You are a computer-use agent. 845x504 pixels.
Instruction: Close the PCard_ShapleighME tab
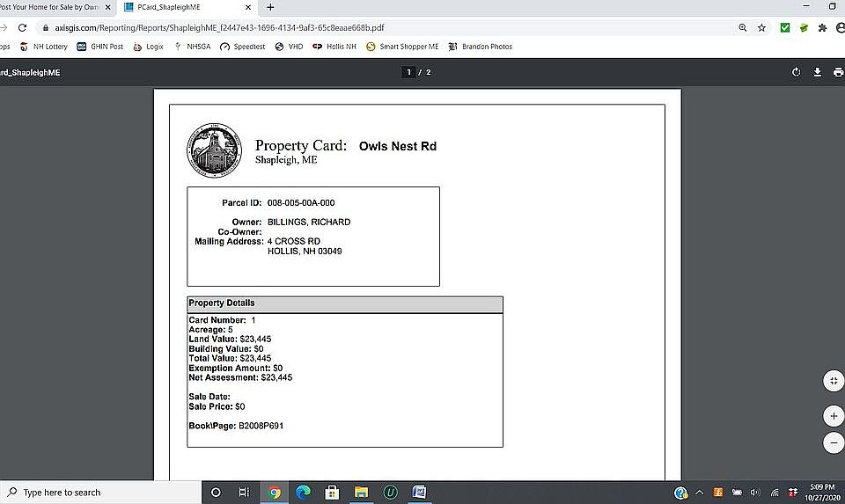pos(248,7)
